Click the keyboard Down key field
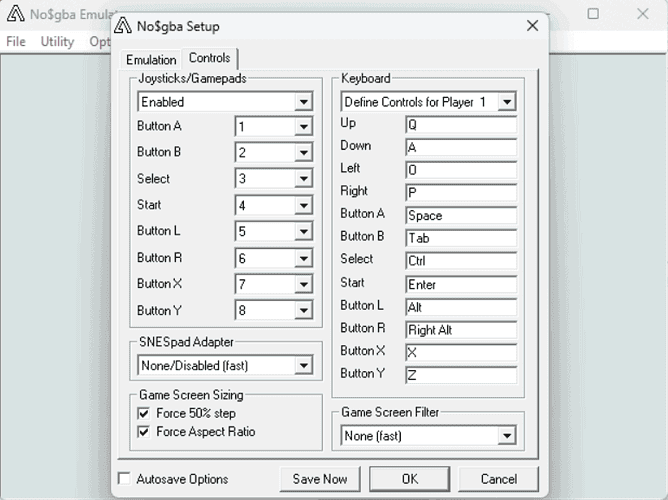 (x=461, y=147)
